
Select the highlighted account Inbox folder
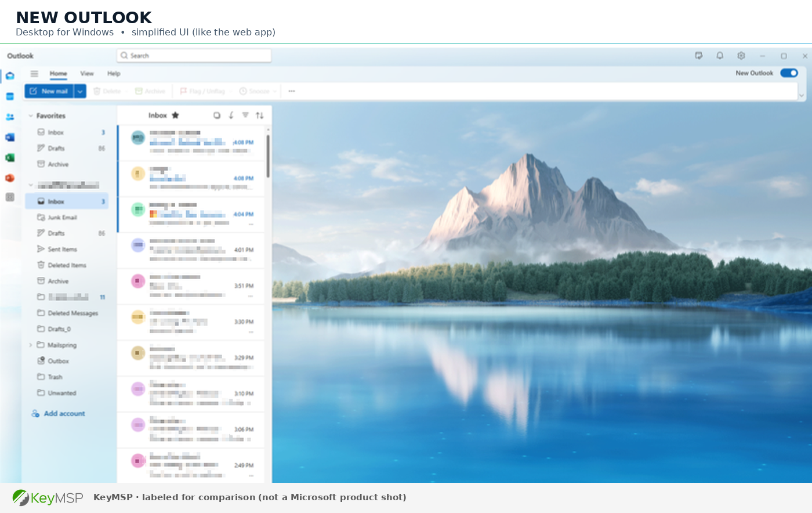(67, 201)
